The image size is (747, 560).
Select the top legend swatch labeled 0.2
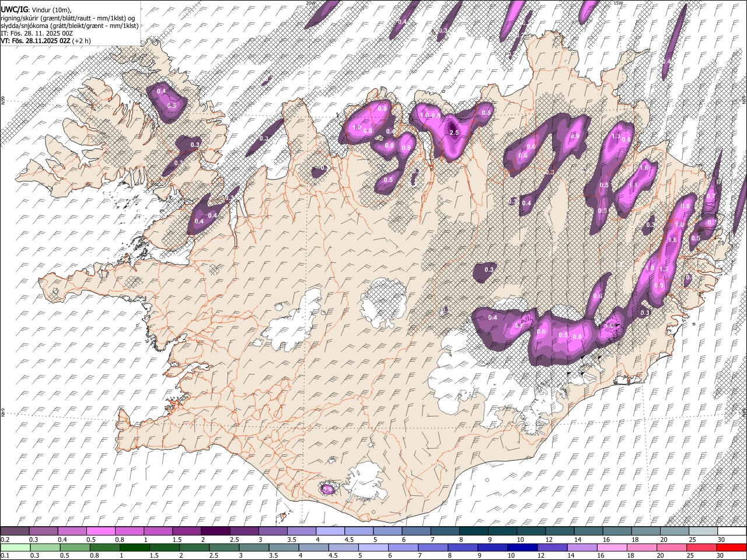pyautogui.click(x=15, y=531)
